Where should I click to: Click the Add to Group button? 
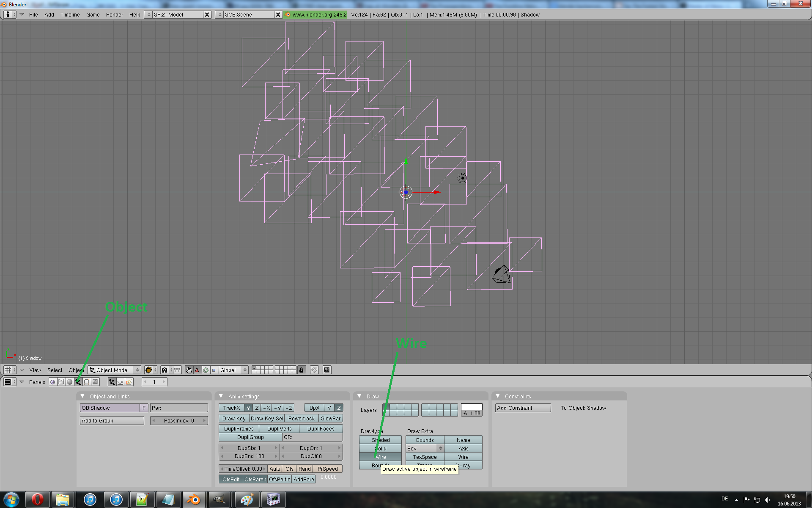[x=112, y=420]
